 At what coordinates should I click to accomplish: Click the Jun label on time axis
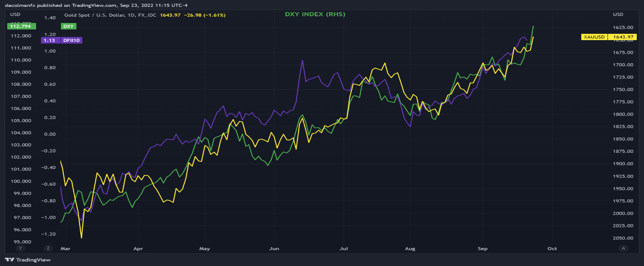click(x=274, y=248)
